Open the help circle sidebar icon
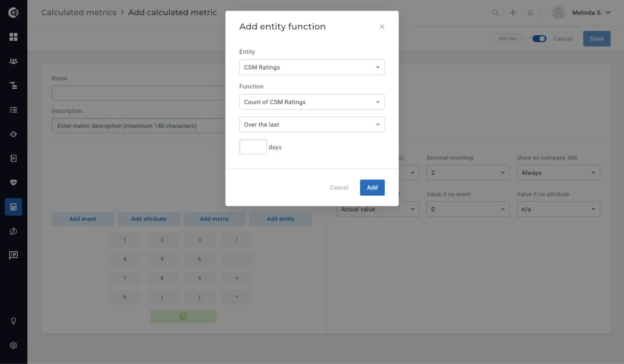 [x=13, y=231]
